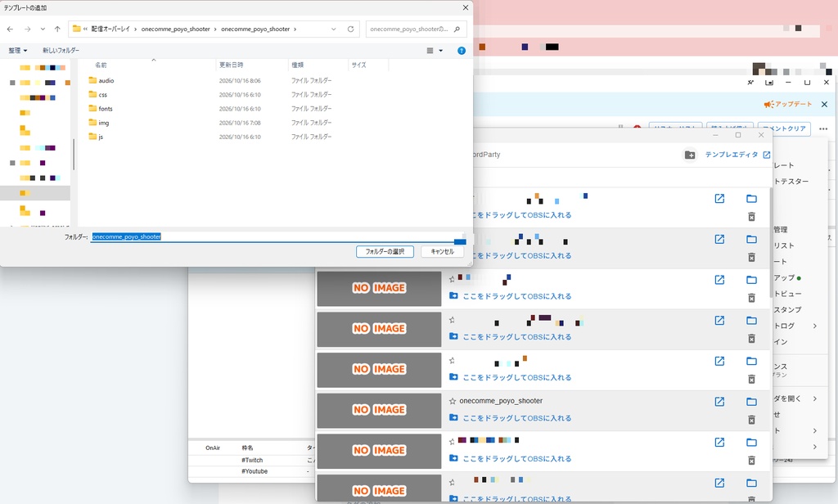Navigate back in the file dialog
The height and width of the screenshot is (504, 838).
coord(10,29)
